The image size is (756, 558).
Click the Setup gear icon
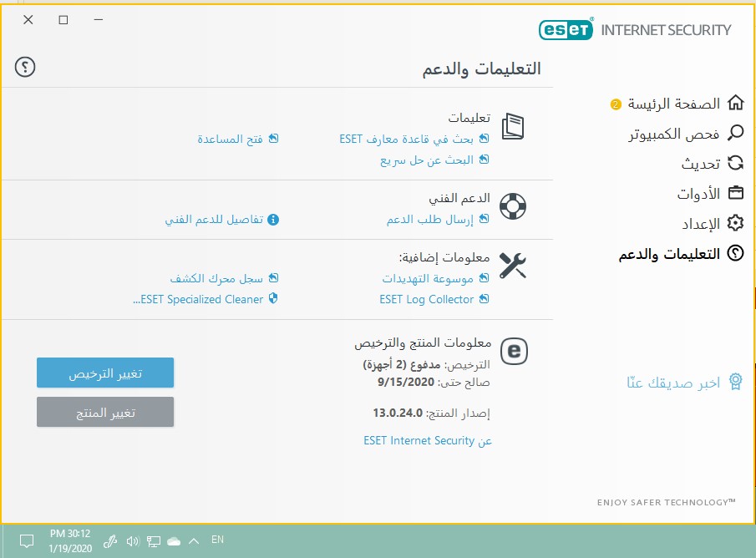pos(736,223)
